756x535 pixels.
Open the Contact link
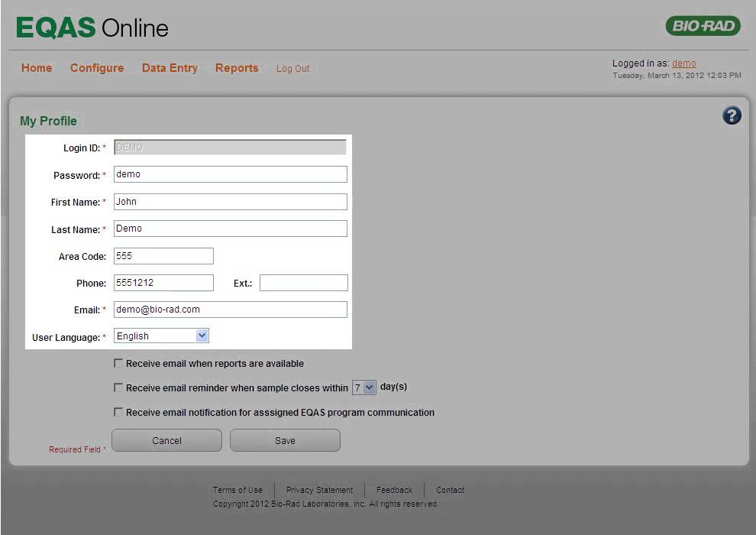click(450, 490)
